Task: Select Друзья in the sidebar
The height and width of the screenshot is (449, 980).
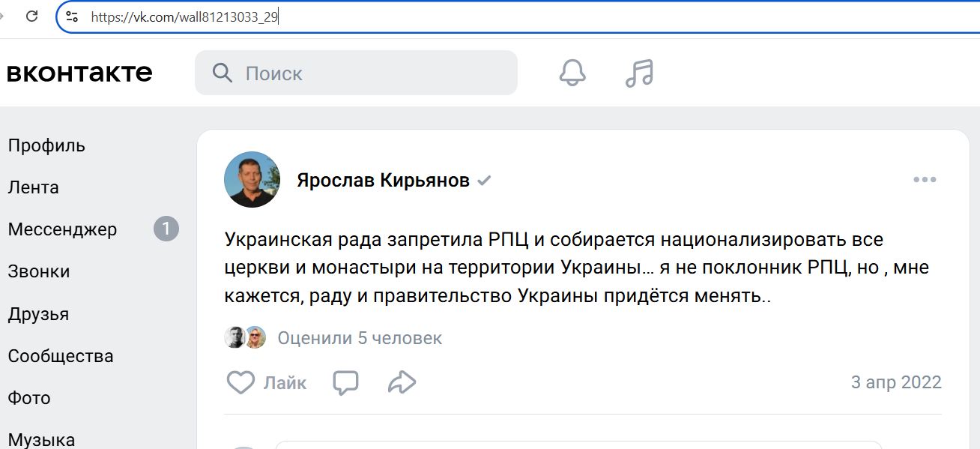Action: click(38, 313)
